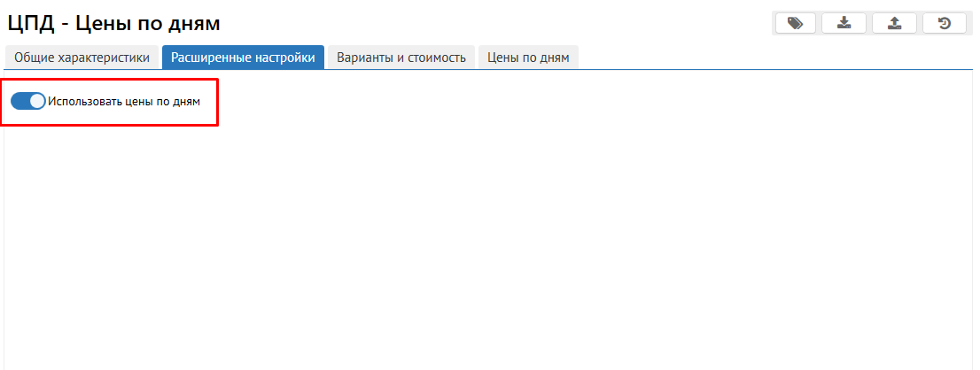Image resolution: width=980 pixels, height=370 pixels.
Task: Click the download-to-drive icon button
Action: point(844,23)
